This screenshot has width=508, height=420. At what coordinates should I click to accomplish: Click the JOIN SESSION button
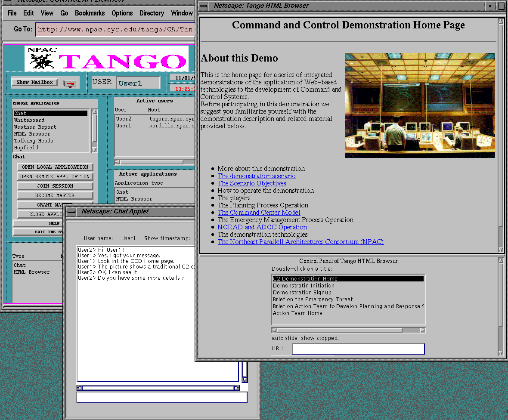(x=55, y=186)
